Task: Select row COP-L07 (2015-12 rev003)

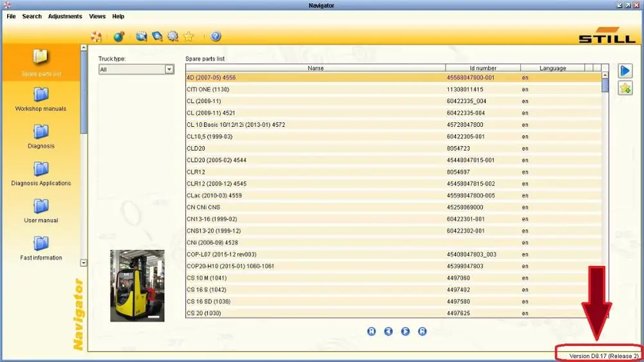Action: (x=393, y=254)
